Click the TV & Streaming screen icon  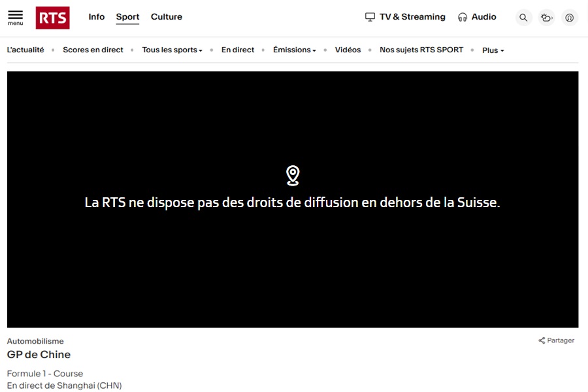point(370,16)
